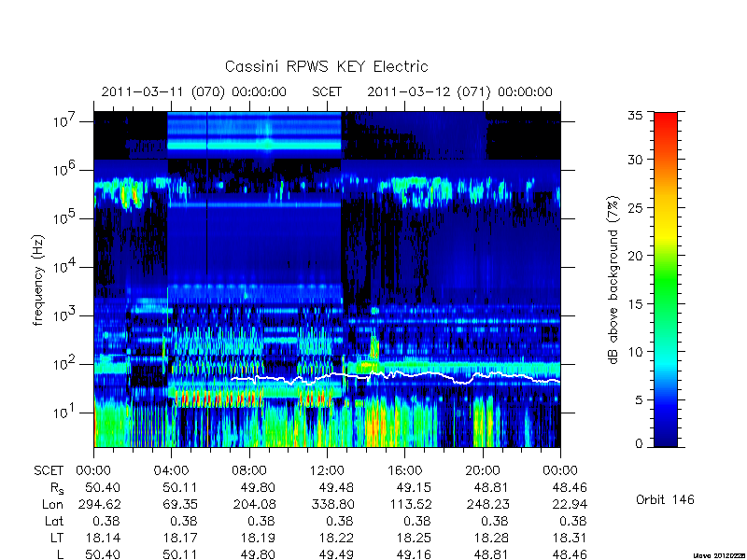Click local time value "18.22"
The height and width of the screenshot is (560, 747).
click(336, 539)
